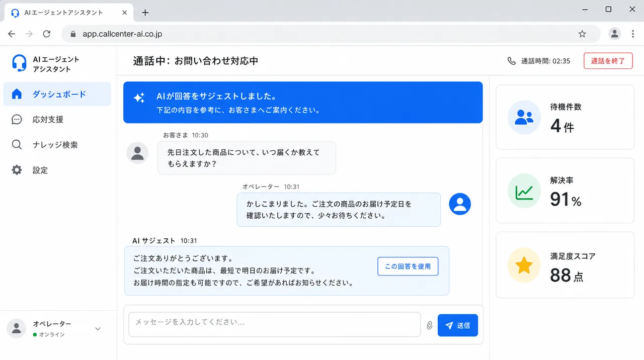644x360 pixels.
Task: Click the magnifier icon beside ナレッジ検索
Action: coord(17,145)
